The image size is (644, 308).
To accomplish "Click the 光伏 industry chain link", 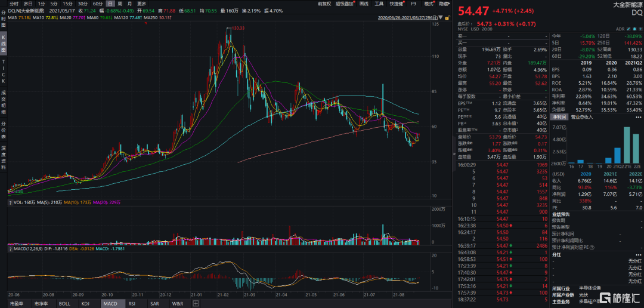I will pos(583,294).
